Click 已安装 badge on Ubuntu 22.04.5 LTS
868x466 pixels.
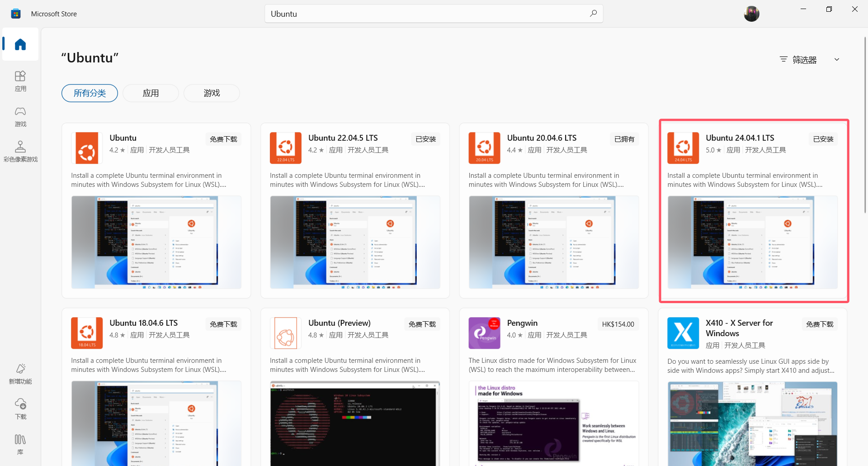[x=426, y=139]
